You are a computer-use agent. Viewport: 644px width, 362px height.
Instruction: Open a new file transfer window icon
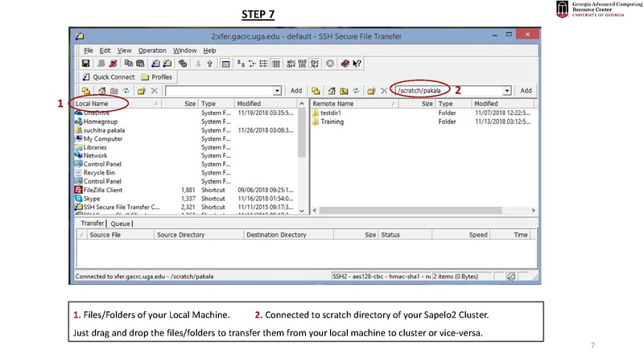167,64
